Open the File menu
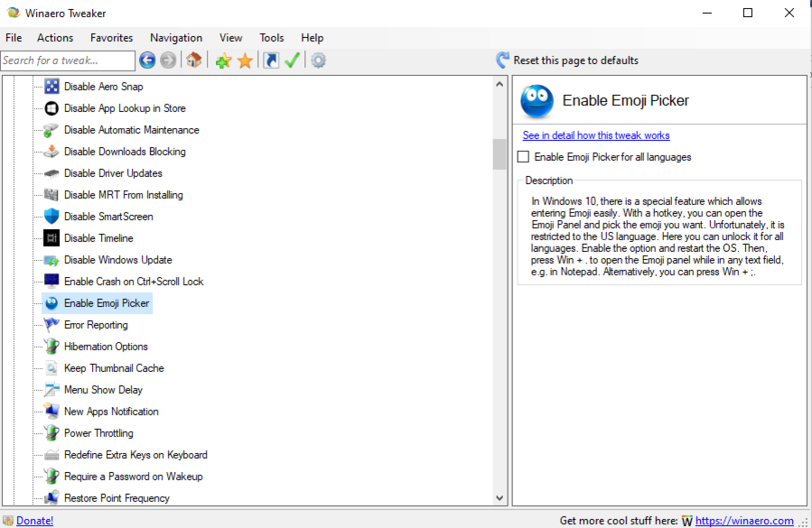The height and width of the screenshot is (528, 812). 14,38
